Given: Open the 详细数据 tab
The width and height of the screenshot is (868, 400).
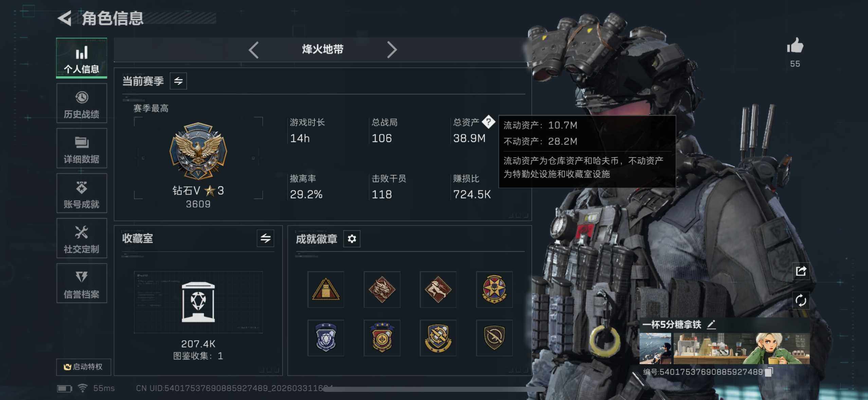Looking at the screenshot, I should tap(82, 148).
